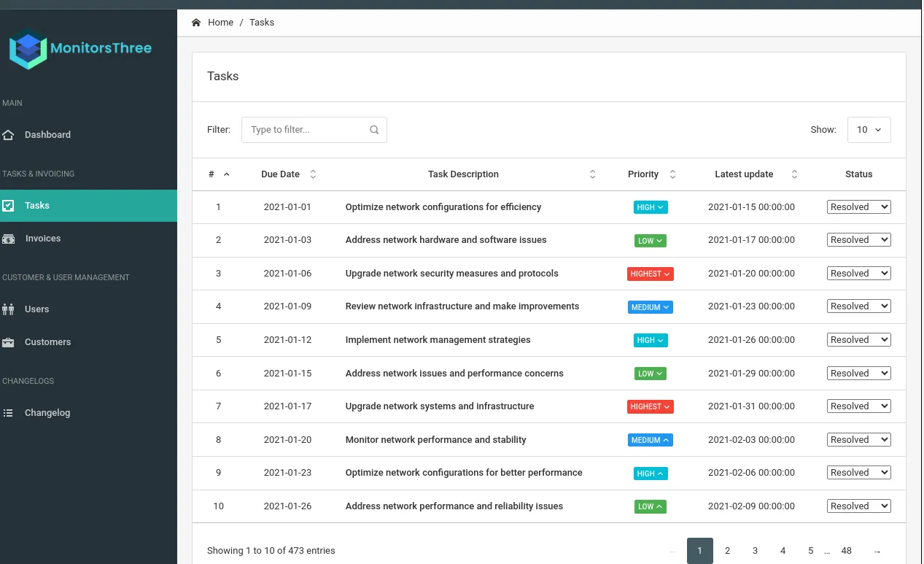The image size is (924, 564).
Task: Click the Customers briefcase icon
Action: tap(8, 342)
